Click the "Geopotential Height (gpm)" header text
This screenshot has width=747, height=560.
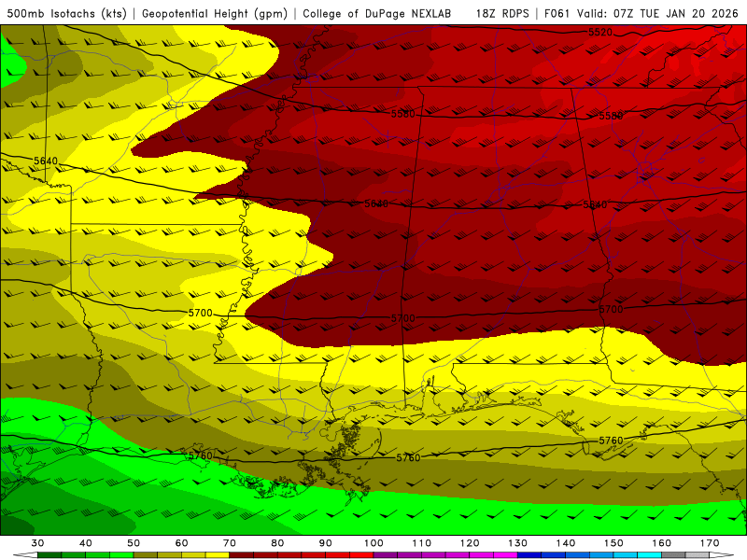(x=215, y=14)
